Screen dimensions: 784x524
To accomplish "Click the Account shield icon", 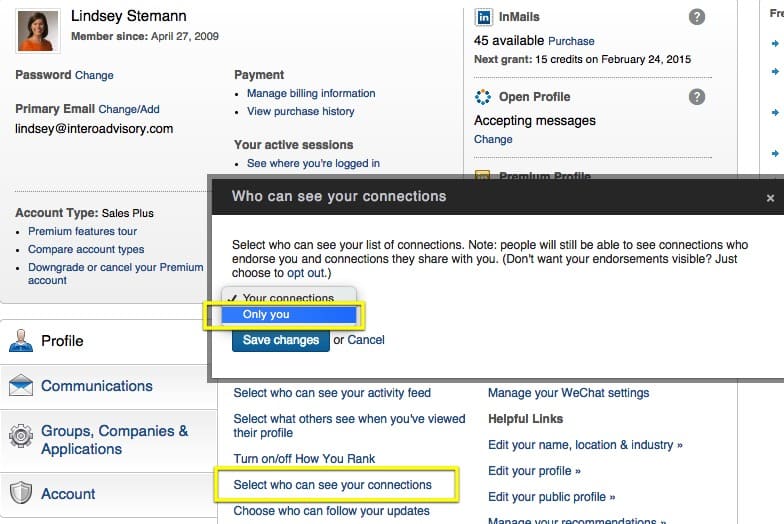I will pyautogui.click(x=20, y=493).
